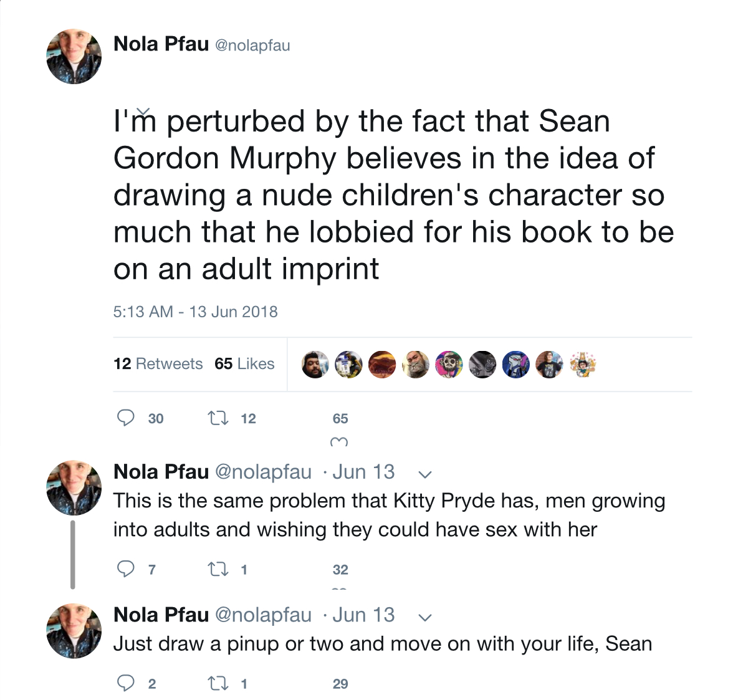View the 12 Retweets list
The image size is (733, 700).
[158, 364]
